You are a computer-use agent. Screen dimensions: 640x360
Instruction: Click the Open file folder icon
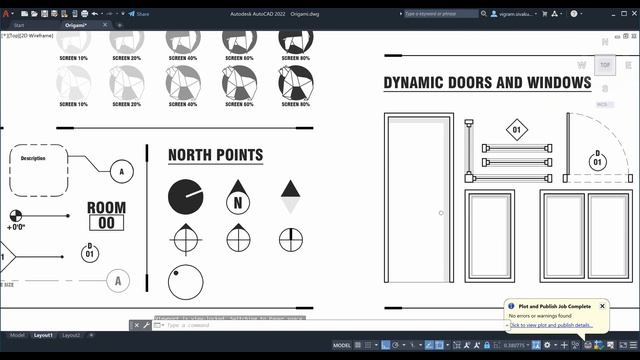34,13
